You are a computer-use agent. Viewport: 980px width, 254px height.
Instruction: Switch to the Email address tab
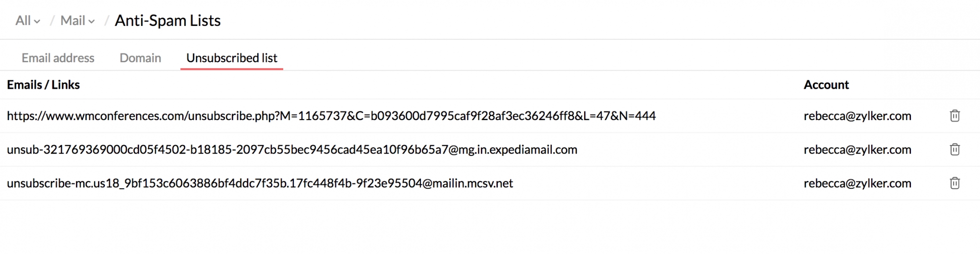click(58, 58)
